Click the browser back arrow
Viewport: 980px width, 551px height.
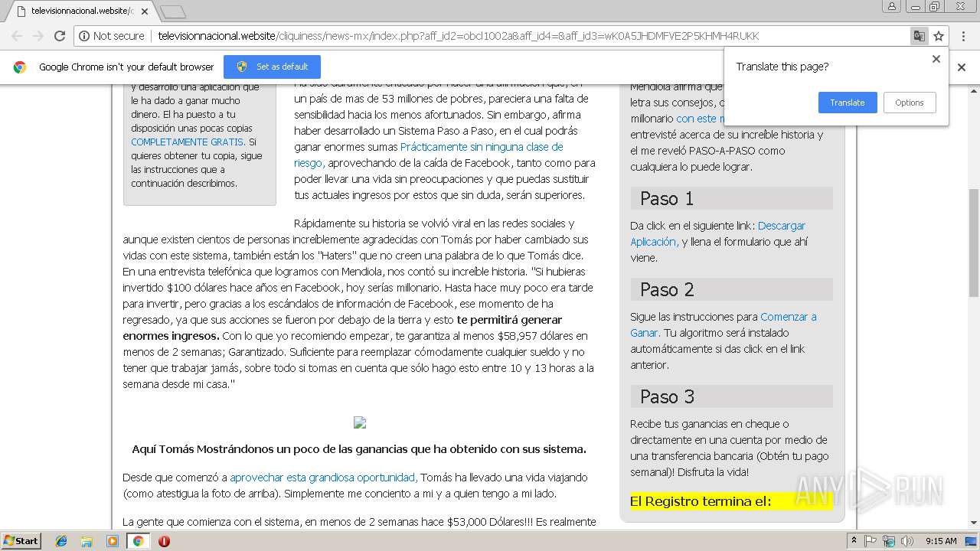[17, 36]
